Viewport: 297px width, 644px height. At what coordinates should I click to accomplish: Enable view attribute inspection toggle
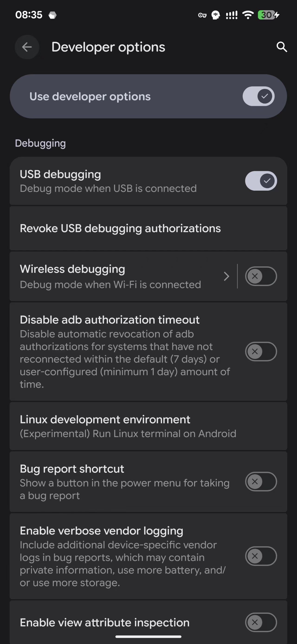(x=261, y=622)
